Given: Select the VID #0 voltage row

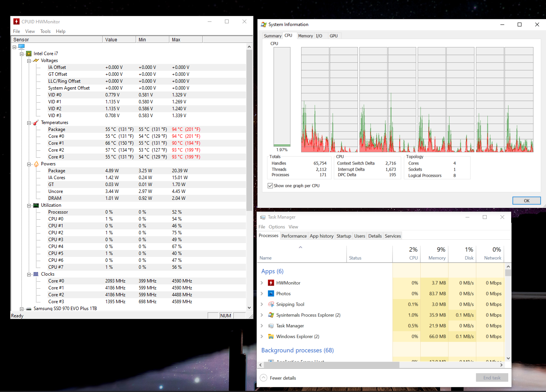Looking at the screenshot, I should 128,95.
